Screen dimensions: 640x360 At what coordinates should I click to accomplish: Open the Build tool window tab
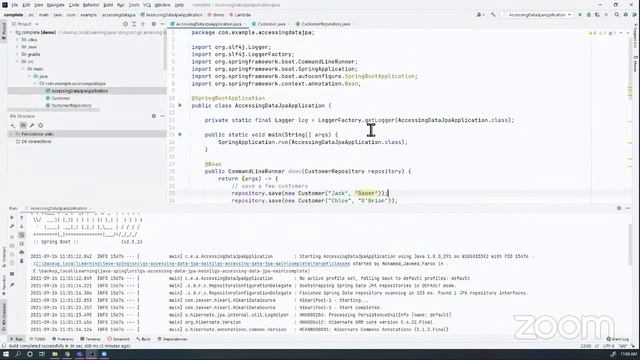(x=144, y=339)
